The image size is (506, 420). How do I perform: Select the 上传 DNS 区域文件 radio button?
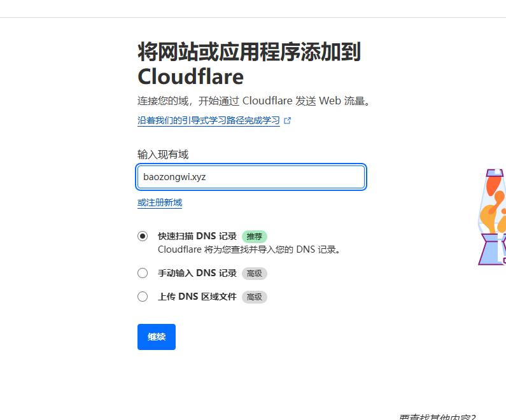(143, 297)
